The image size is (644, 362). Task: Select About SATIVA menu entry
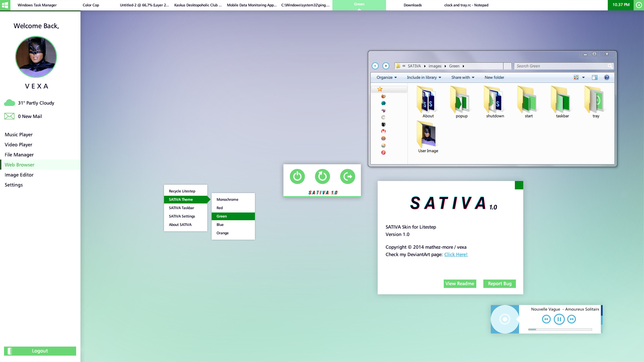tap(185, 225)
